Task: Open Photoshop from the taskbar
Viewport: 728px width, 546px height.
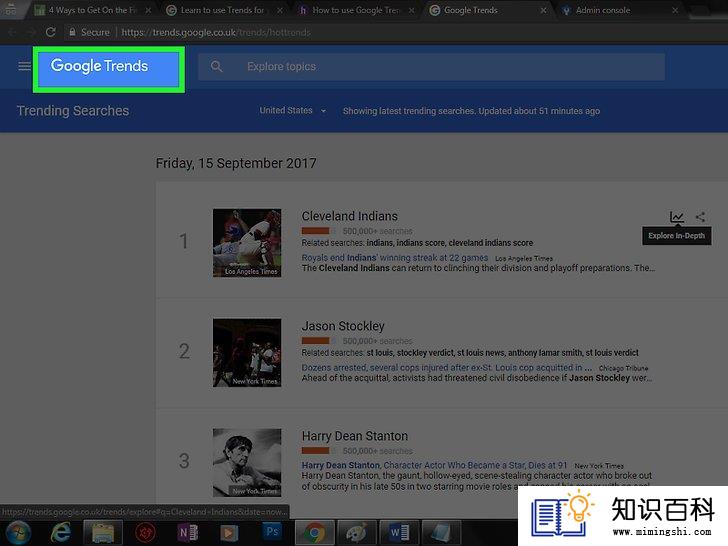Action: [x=272, y=532]
